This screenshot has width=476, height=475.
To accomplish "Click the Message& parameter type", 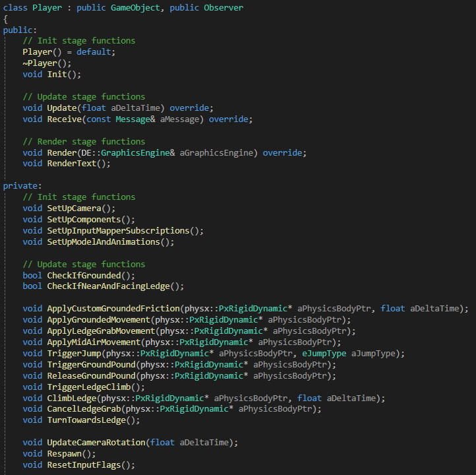I will coord(135,119).
